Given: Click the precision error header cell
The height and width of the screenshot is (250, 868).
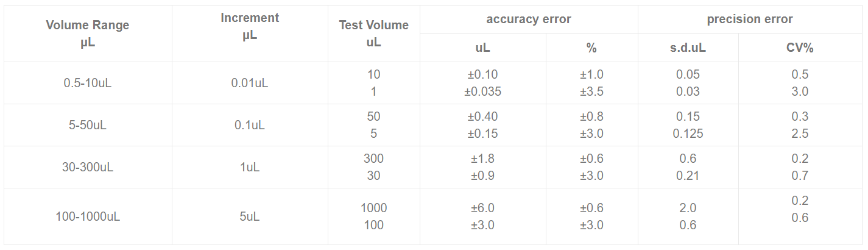Looking at the screenshot, I should point(750,20).
